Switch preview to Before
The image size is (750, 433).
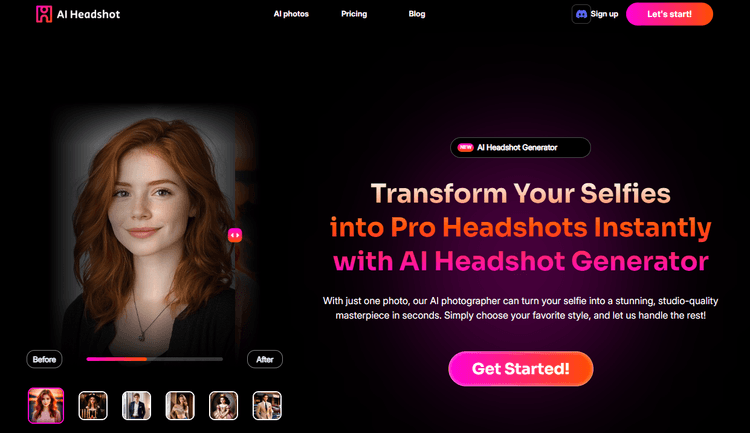44,359
